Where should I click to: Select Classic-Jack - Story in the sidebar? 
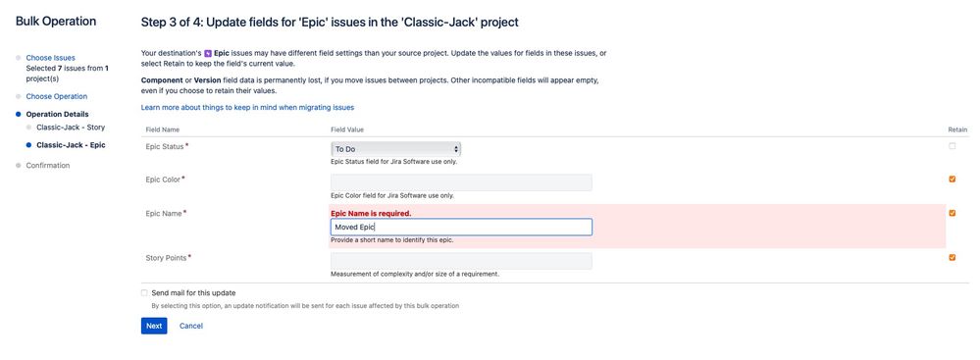71,127
